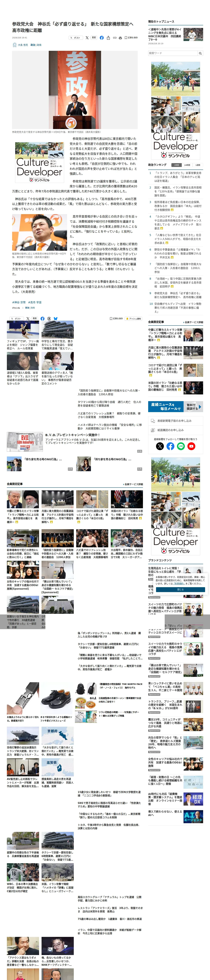Open ranking item 1 about トランプ、ありがとう

[178, 177]
